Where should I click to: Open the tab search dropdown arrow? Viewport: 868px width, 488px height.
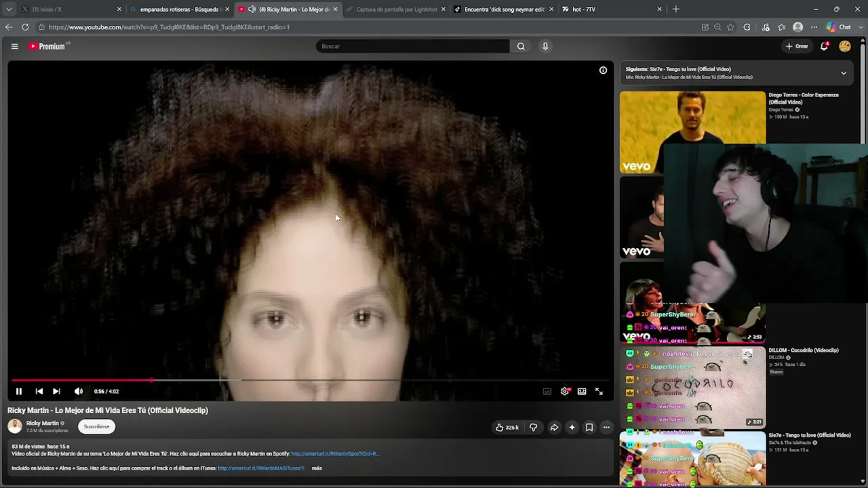coord(8,9)
